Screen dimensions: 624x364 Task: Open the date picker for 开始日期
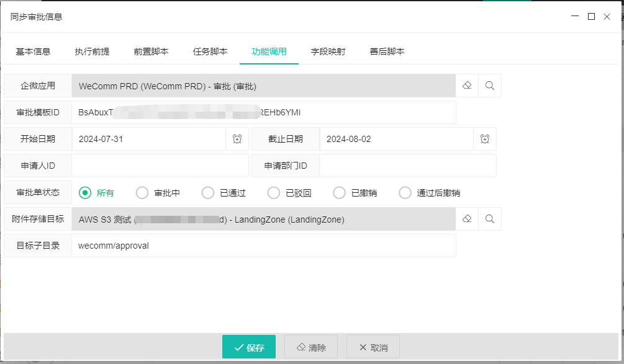[237, 139]
